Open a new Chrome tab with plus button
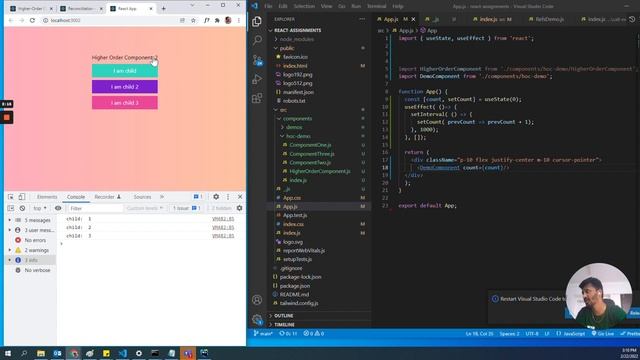Screen dimensions: 640x360 coord(164,8)
